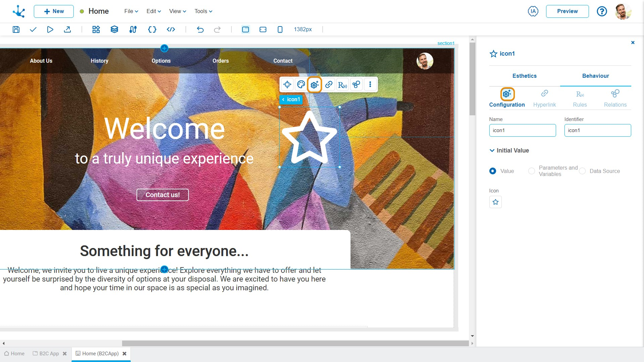Click the code view toggle icon

(170, 29)
